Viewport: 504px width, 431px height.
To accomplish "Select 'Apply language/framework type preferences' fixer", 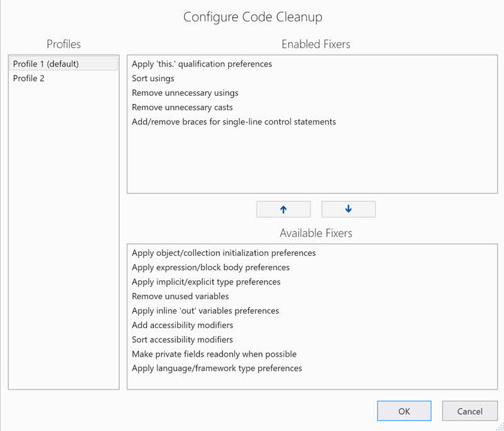I will point(217,369).
